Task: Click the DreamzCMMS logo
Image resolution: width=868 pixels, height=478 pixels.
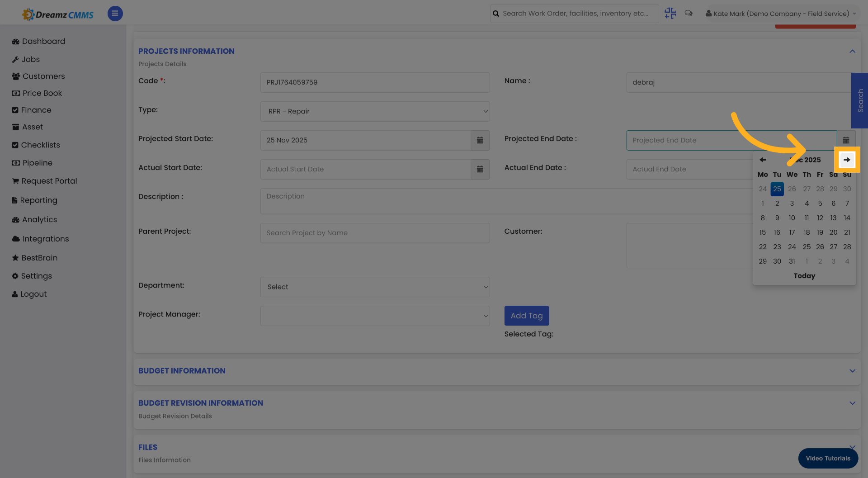Action: click(57, 14)
